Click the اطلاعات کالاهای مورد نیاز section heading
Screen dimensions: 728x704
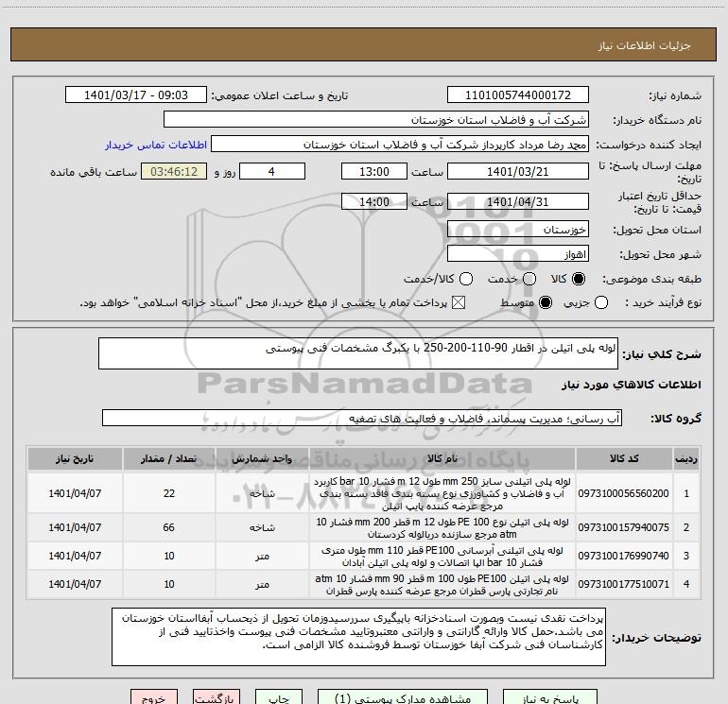tap(632, 385)
